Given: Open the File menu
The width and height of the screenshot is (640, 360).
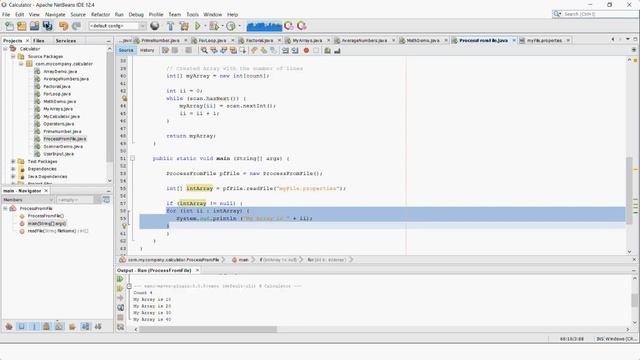Looking at the screenshot, I should (x=6, y=14).
